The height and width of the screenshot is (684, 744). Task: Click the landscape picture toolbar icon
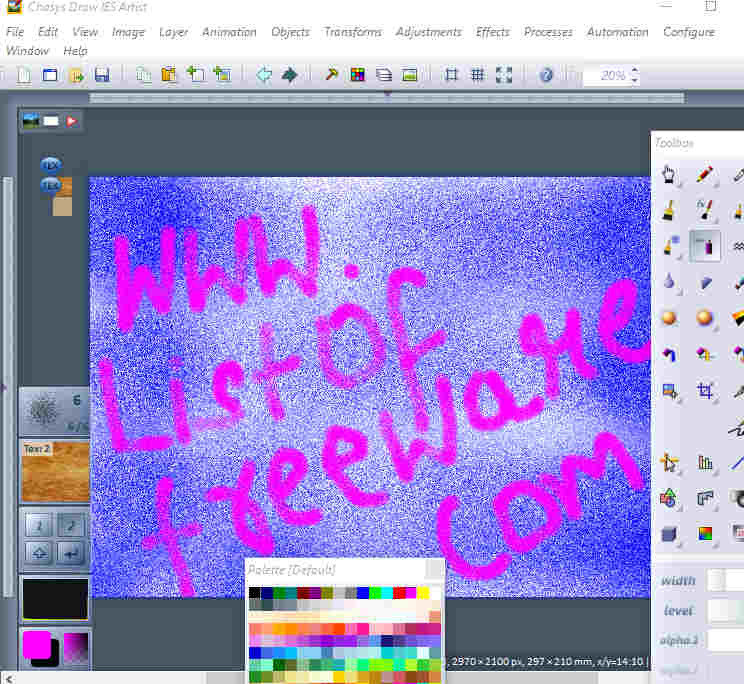[409, 75]
